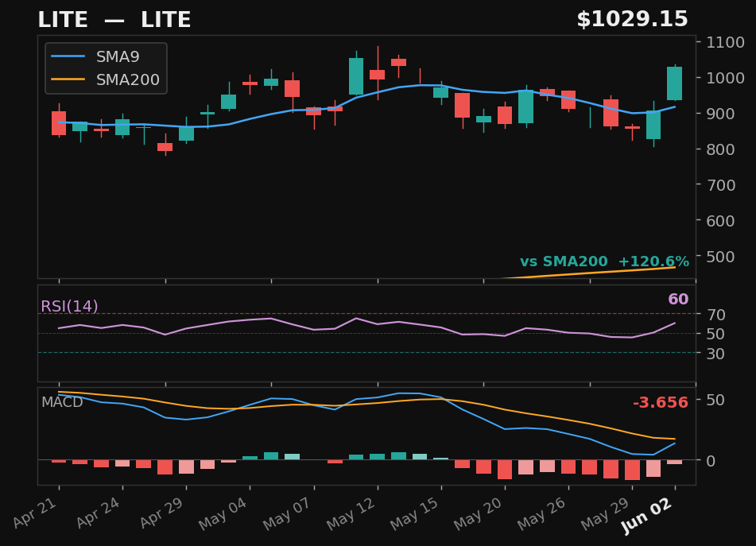The height and width of the screenshot is (546, 756).
Task: Click the RSI 70 axis label
Action: pos(716,315)
